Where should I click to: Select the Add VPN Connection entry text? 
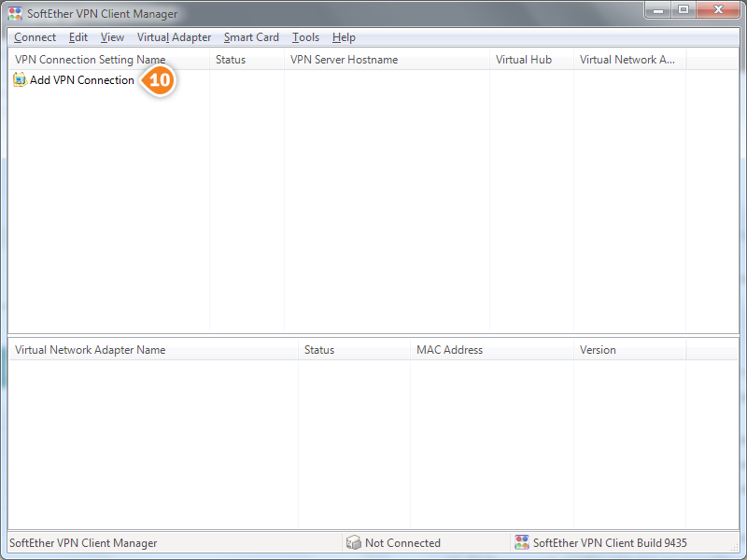pyautogui.click(x=82, y=80)
